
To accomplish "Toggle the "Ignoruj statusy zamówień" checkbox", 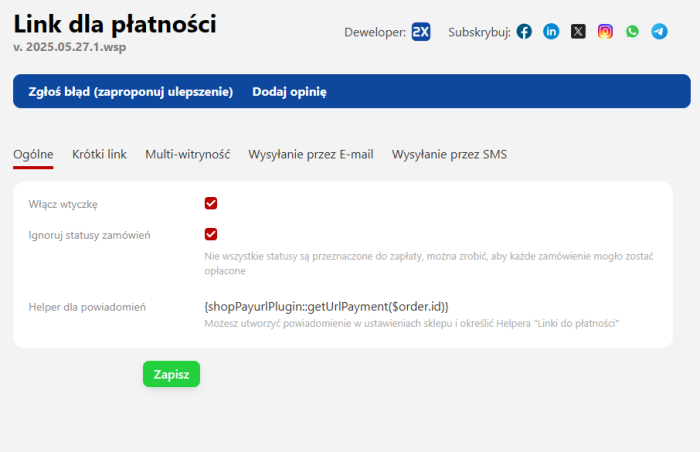I will coord(211,234).
